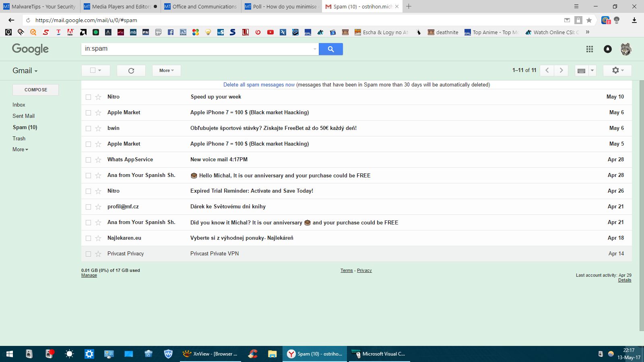Open the Terms link in the footer

(347, 271)
